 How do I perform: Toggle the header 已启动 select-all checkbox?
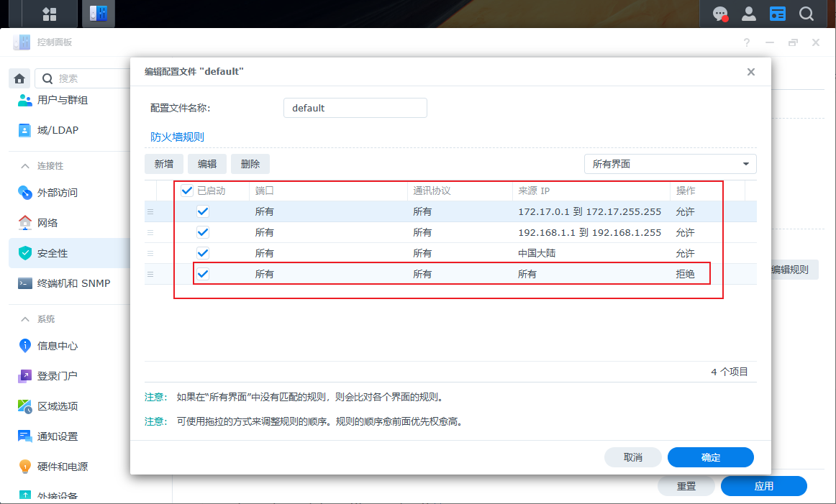click(187, 191)
